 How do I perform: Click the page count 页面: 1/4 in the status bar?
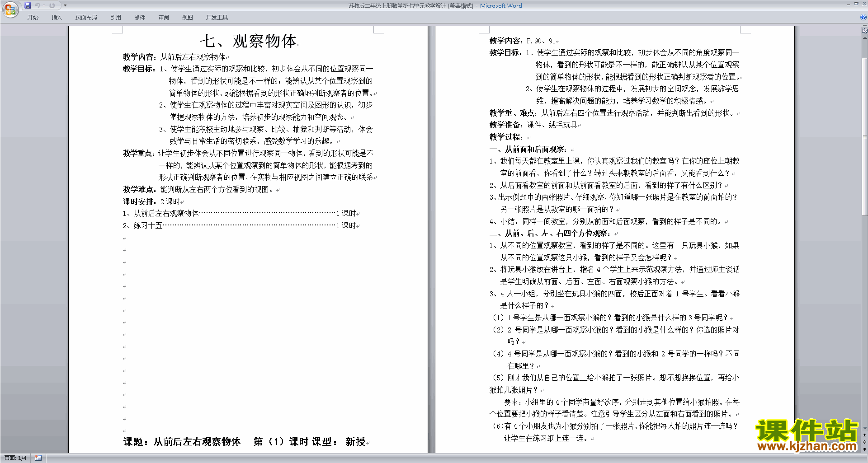15,458
